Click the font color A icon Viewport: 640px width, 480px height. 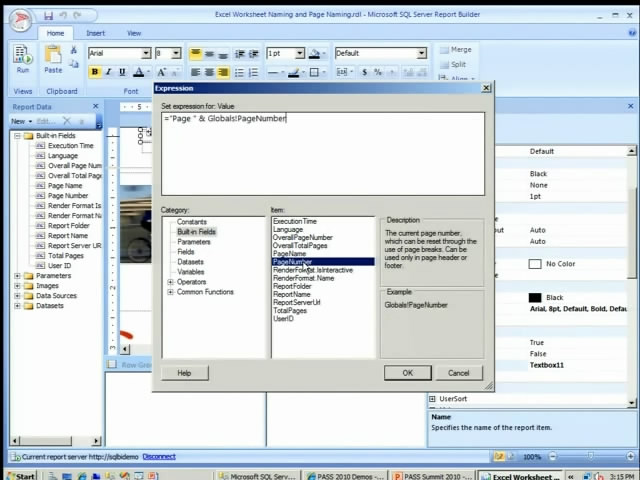(139, 72)
